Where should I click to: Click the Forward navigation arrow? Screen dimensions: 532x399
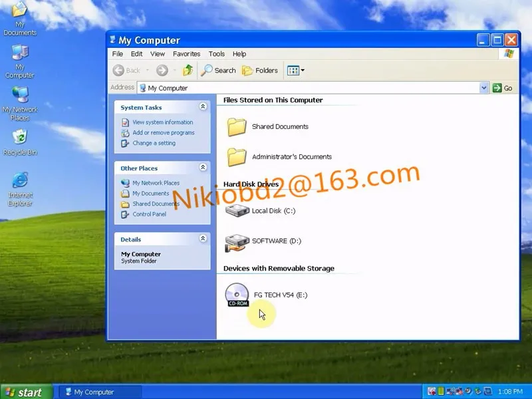pos(162,70)
